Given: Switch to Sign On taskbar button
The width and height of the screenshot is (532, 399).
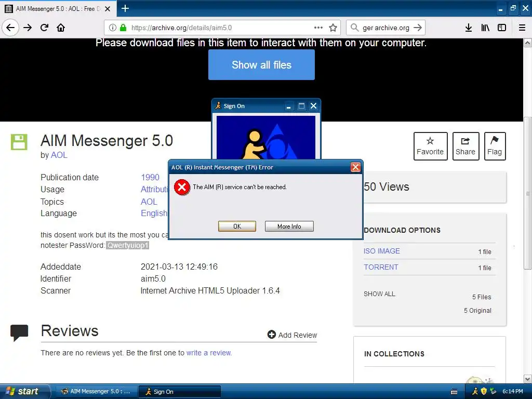Looking at the screenshot, I should pyautogui.click(x=180, y=392).
